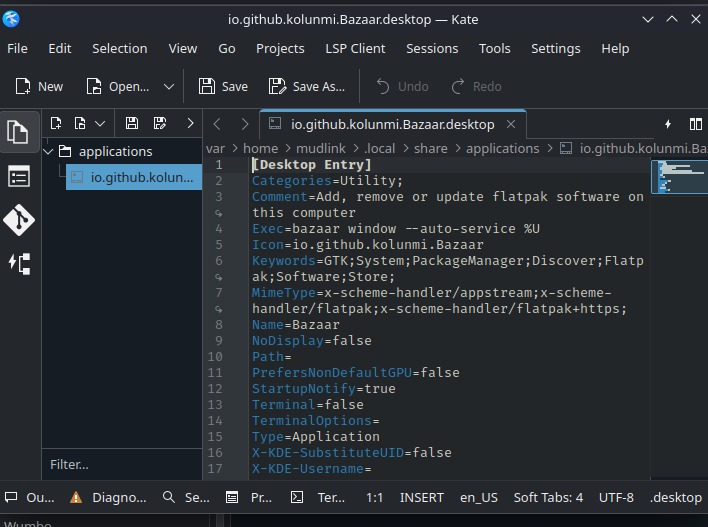Click the Filter input field
Screen dimensions: 708x527
tap(122, 464)
